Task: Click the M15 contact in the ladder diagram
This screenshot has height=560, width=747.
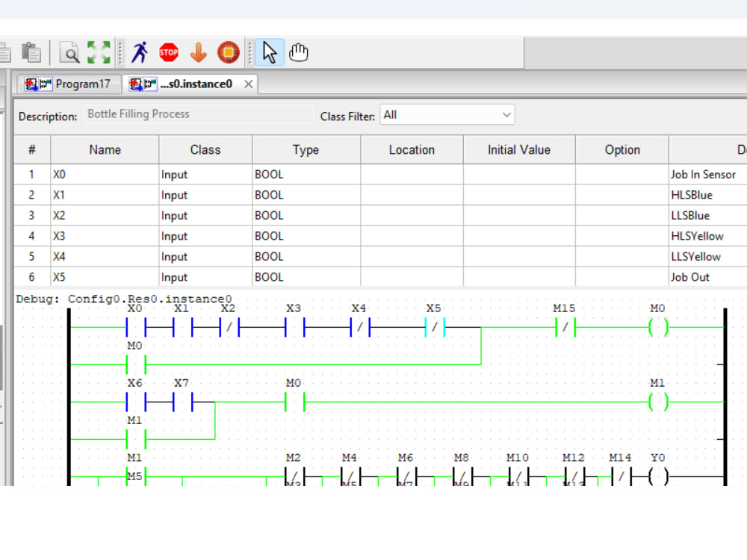Action: point(564,326)
